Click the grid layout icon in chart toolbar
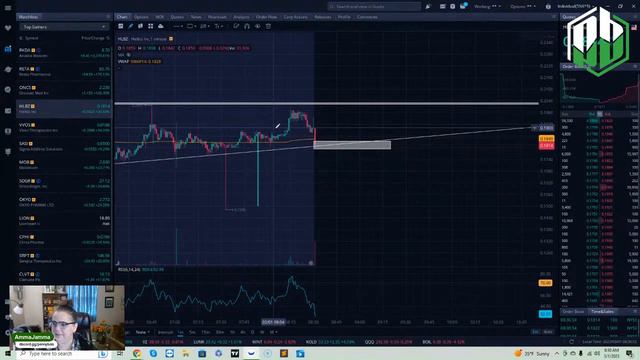The width and height of the screenshot is (640, 360). [x=151, y=26]
